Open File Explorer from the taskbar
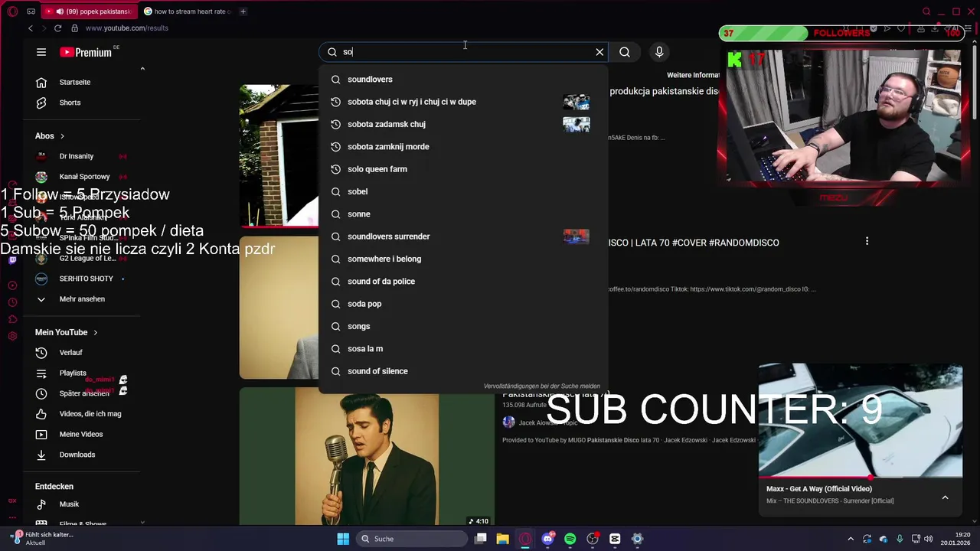Viewport: 980px width, 551px height. 503,539
